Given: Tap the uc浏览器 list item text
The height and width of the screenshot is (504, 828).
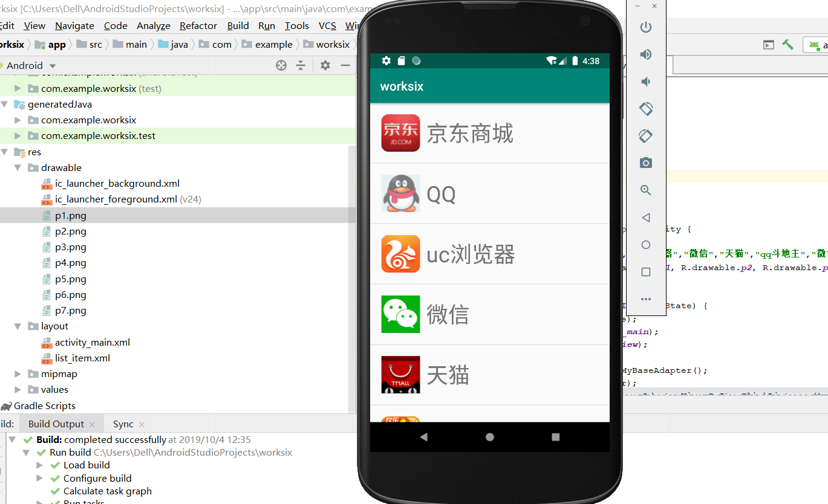Looking at the screenshot, I should 471,254.
